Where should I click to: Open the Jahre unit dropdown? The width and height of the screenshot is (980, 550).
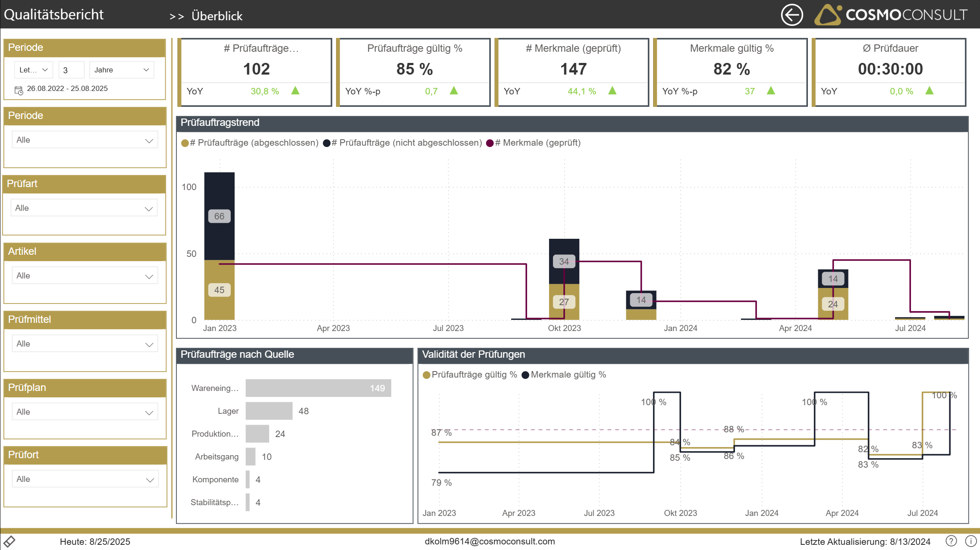click(x=122, y=70)
